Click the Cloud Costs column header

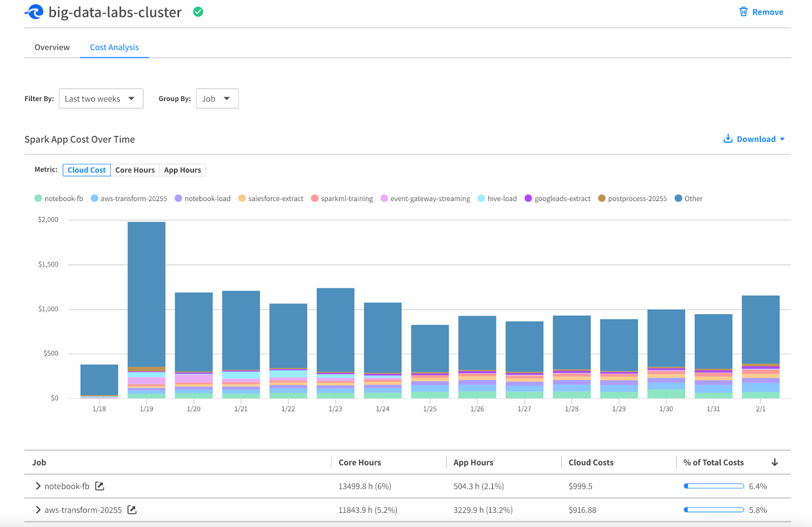(x=591, y=462)
